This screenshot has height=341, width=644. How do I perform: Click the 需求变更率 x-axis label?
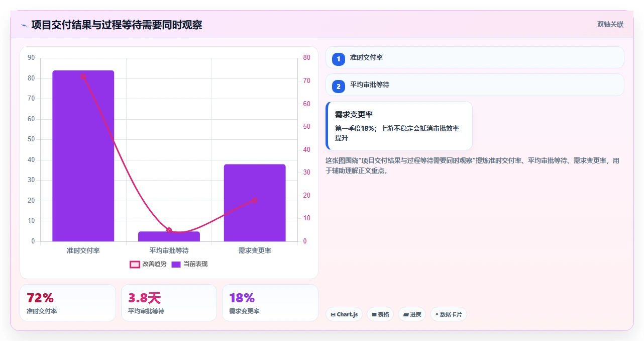(255, 250)
